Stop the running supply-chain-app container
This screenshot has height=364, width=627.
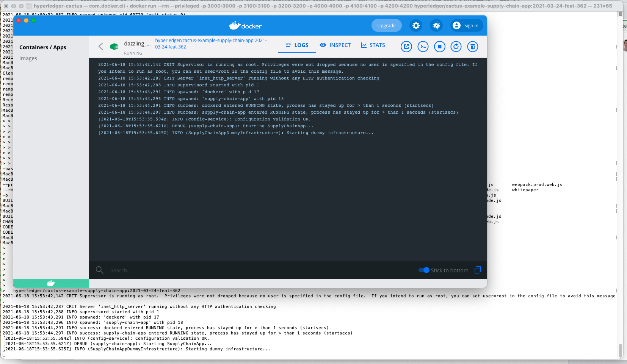pos(439,46)
